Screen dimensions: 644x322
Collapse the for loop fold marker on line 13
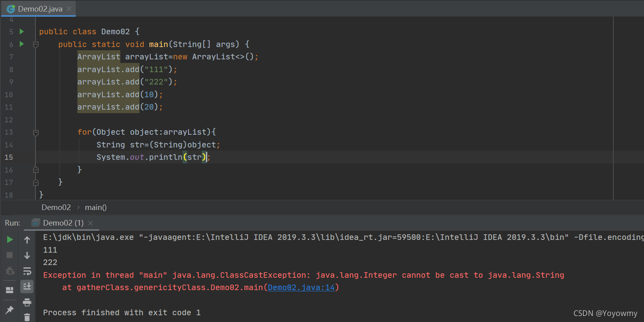(36, 132)
